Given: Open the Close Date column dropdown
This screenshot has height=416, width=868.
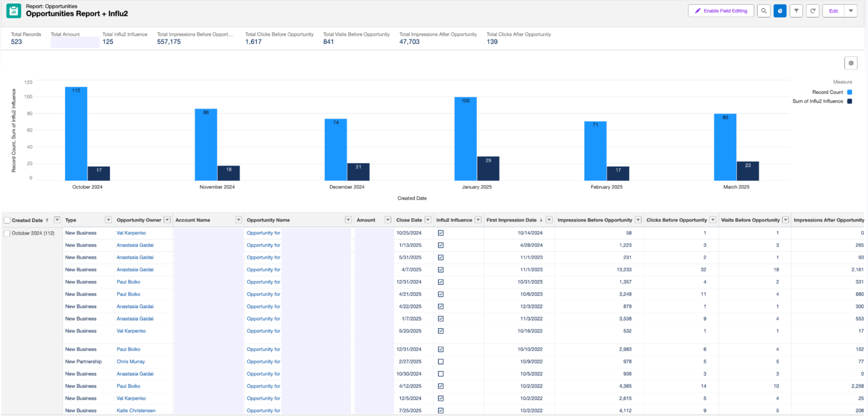Looking at the screenshot, I should (x=428, y=220).
